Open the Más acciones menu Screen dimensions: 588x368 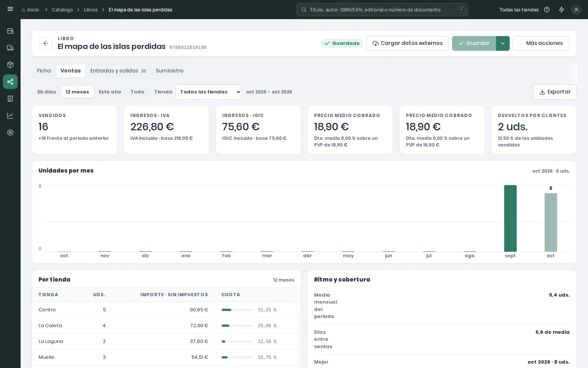click(541, 43)
